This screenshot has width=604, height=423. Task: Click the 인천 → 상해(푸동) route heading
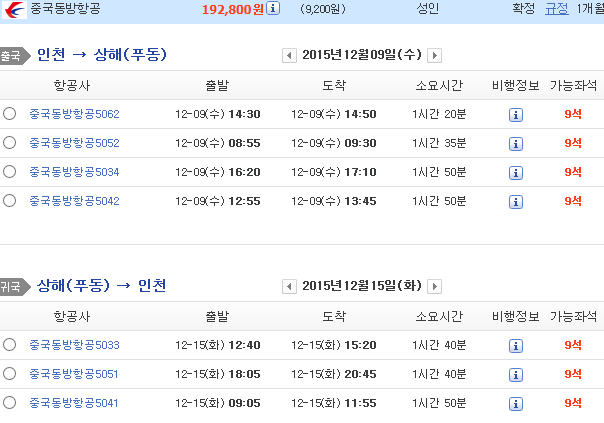click(x=102, y=54)
